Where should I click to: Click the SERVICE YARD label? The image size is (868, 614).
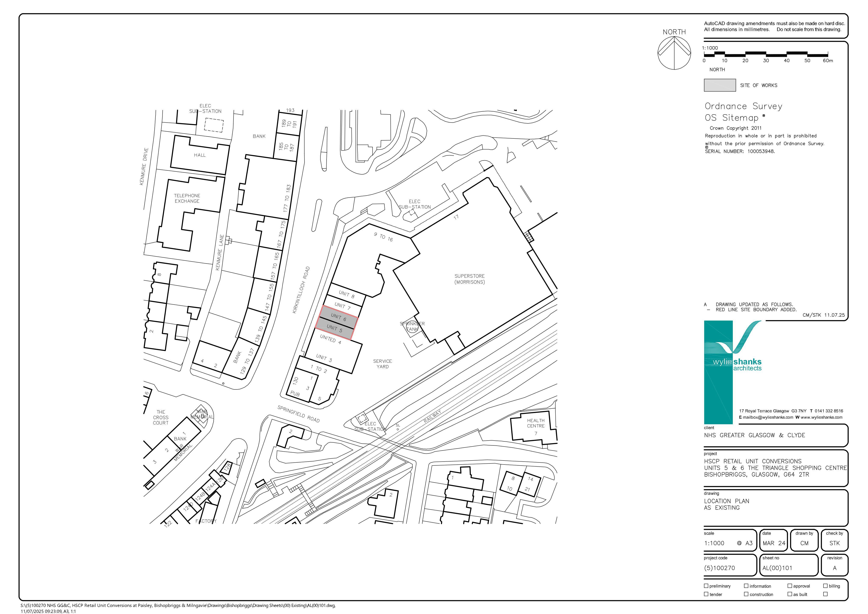point(383,364)
